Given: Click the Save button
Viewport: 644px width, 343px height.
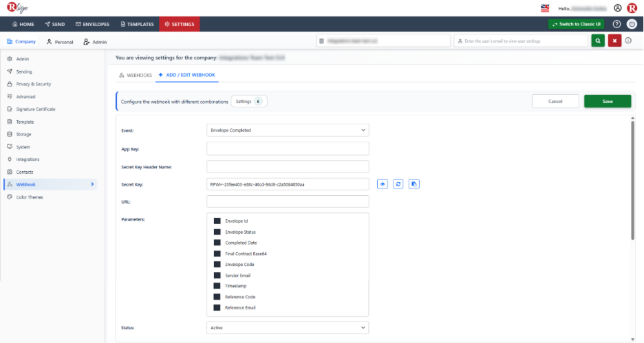Looking at the screenshot, I should click(608, 101).
